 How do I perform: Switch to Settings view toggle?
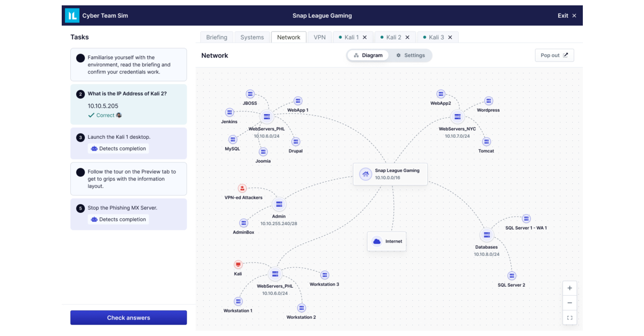[x=411, y=55]
